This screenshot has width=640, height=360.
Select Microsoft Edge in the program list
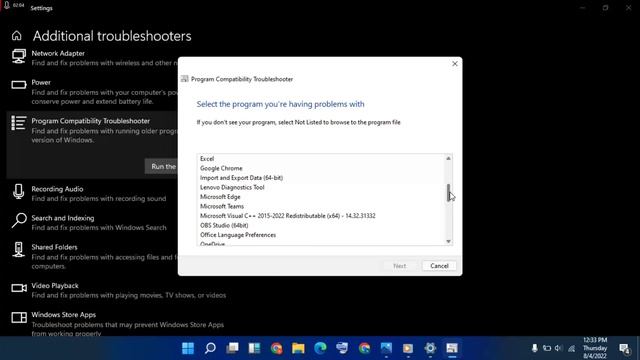[321, 197]
